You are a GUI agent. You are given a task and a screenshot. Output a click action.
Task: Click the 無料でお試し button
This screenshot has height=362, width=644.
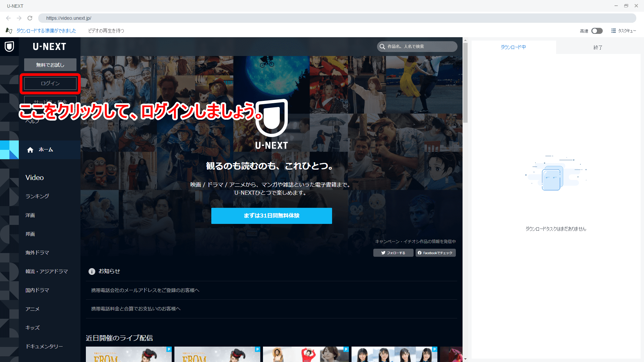50,65
